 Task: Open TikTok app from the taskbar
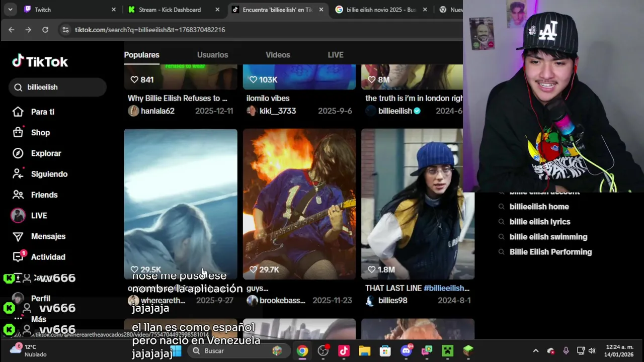point(344,351)
